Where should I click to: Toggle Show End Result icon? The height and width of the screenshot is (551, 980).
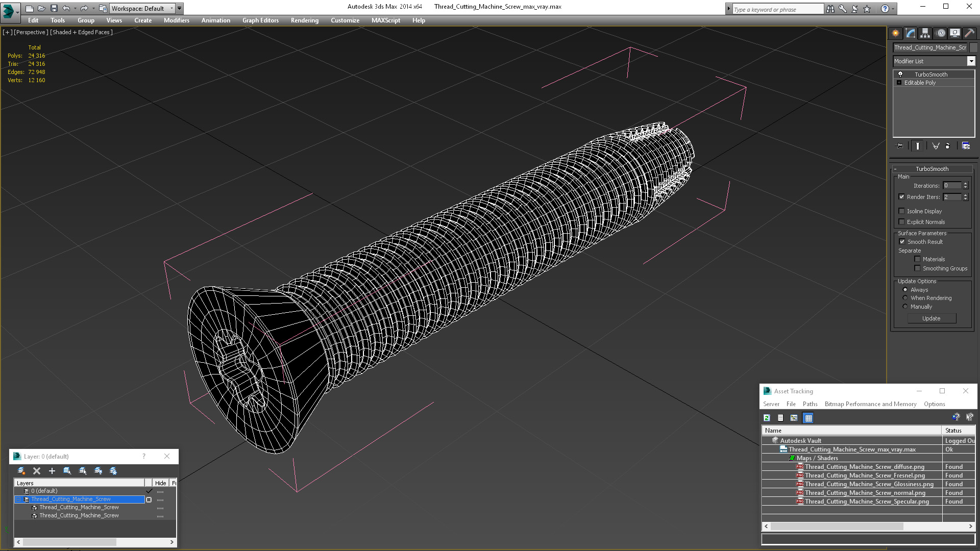[918, 146]
